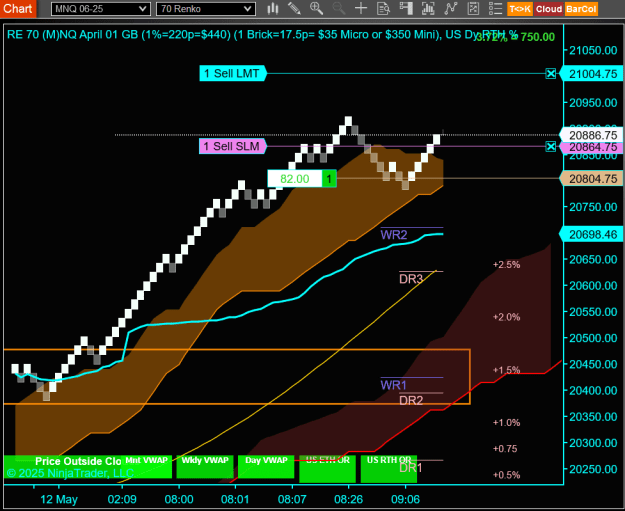The image size is (625, 511).
Task: Open the MNQ 06-25 instrument dropdown
Action: tap(101, 9)
